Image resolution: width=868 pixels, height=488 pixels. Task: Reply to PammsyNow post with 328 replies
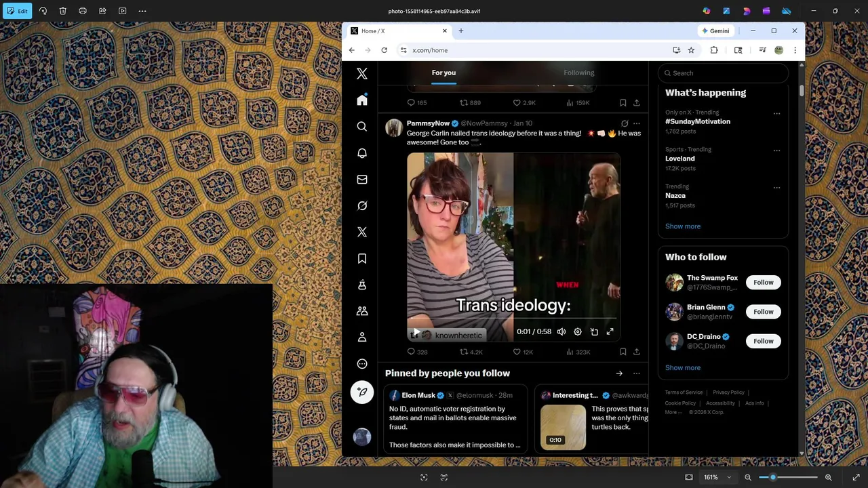click(x=416, y=352)
